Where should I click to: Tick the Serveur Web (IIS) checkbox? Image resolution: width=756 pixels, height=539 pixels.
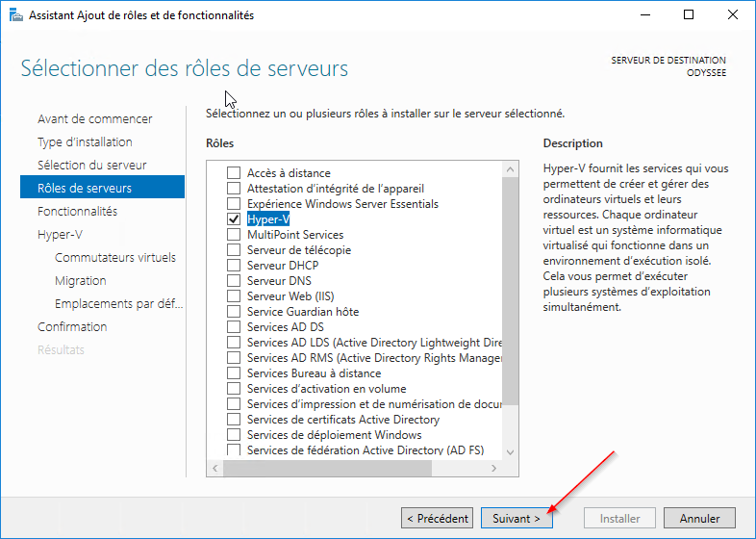pos(233,296)
